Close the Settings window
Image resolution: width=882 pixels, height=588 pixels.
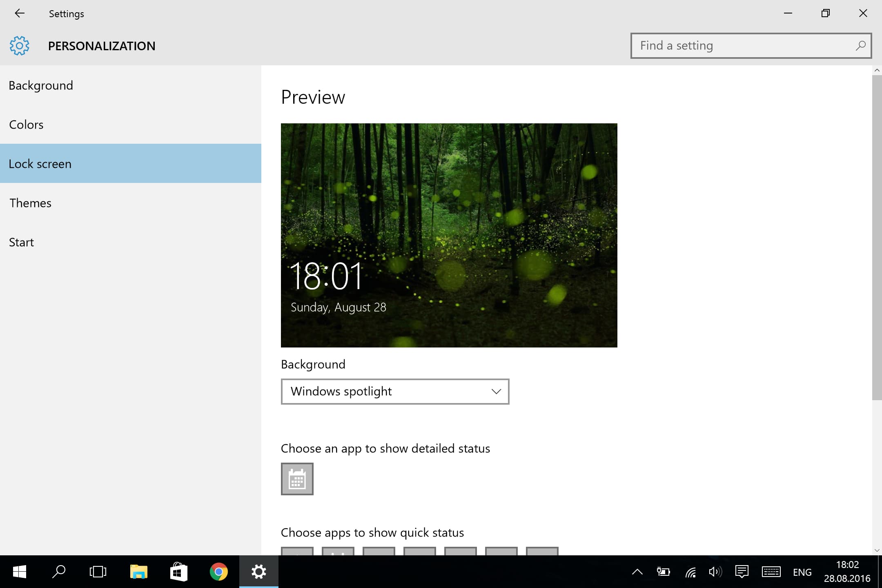(863, 13)
